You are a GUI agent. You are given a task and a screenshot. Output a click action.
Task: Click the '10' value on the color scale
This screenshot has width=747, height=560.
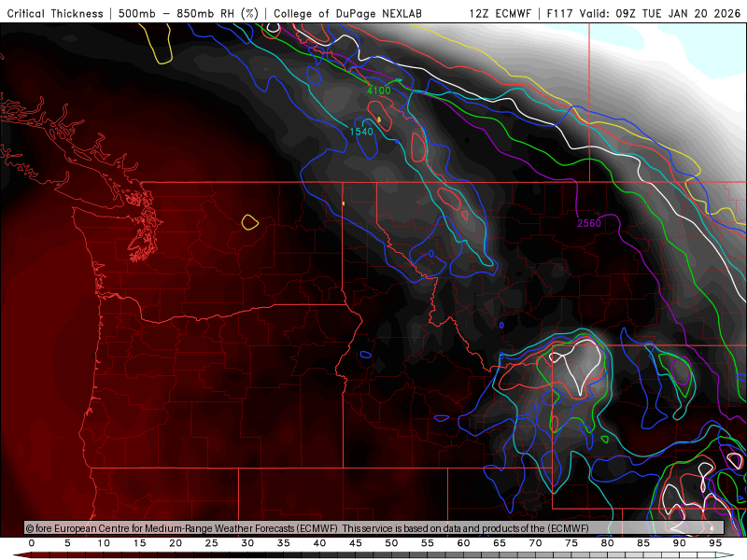click(104, 543)
